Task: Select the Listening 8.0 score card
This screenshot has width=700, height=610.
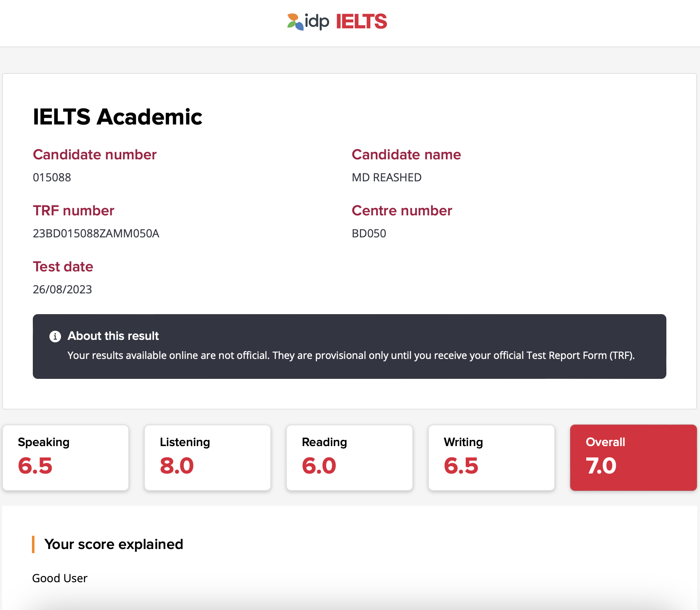Action: [x=208, y=458]
